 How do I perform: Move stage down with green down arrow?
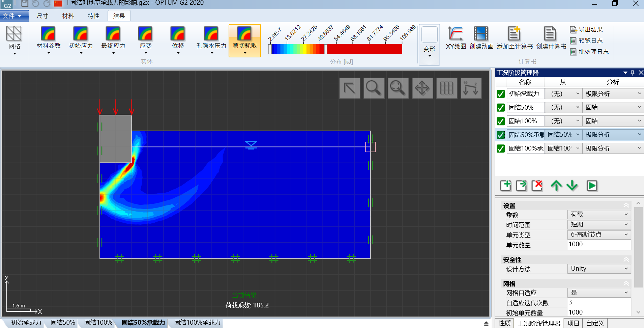572,186
